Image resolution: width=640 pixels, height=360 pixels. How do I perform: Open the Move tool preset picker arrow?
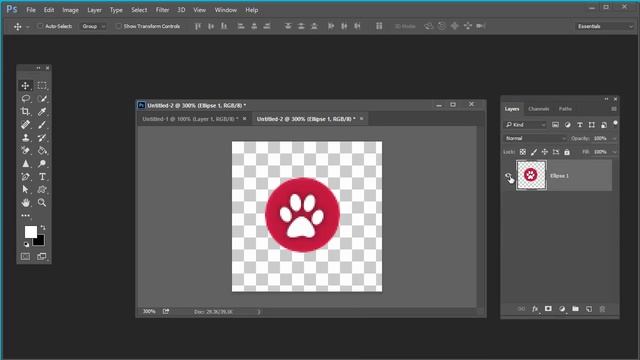click(28, 27)
